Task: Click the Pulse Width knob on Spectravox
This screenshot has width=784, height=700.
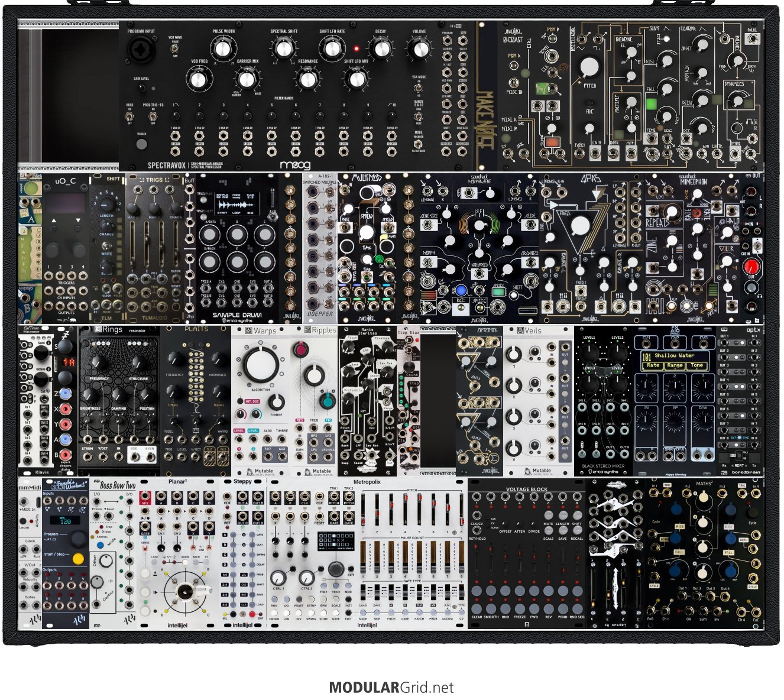Action: tap(223, 48)
